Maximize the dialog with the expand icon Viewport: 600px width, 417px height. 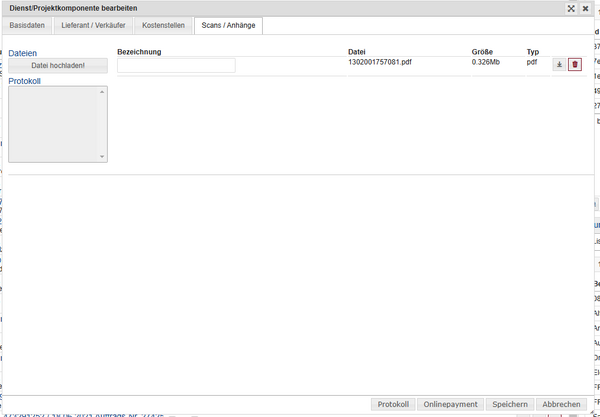570,8
